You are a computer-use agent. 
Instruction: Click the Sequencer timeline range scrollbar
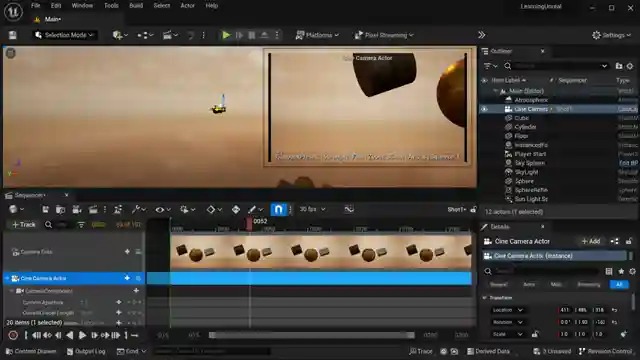coord(312,335)
